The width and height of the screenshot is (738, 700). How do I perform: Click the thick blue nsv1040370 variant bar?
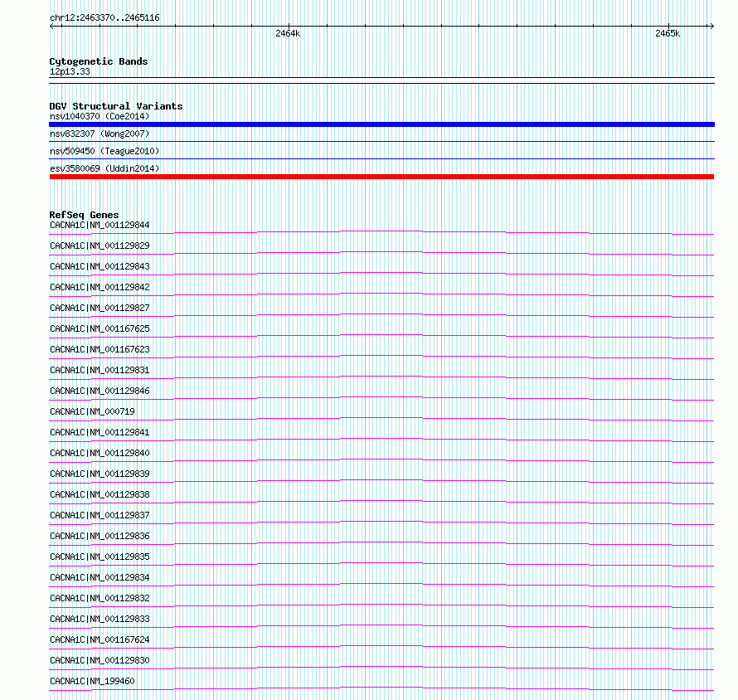pos(381,124)
